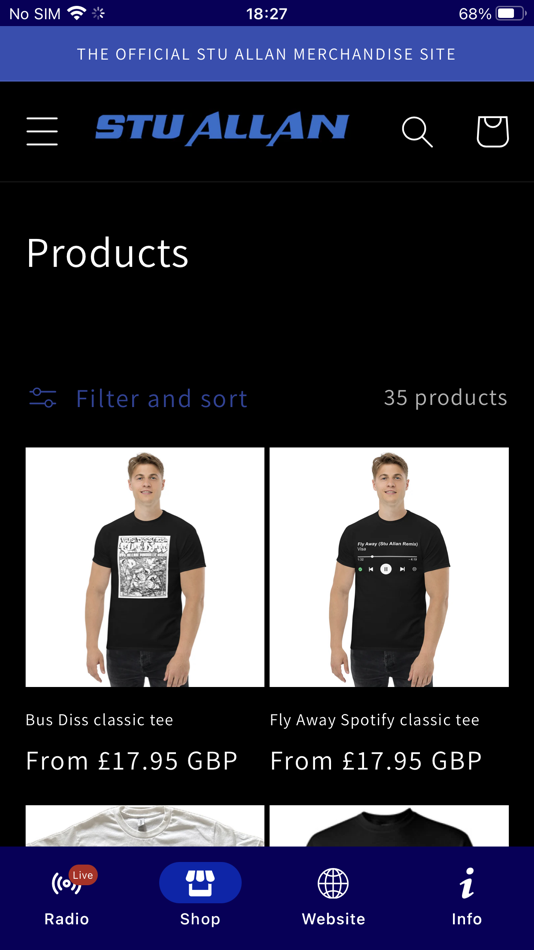This screenshot has width=534, height=950.
Task: Select the white t-shirt product thumbnail
Action: pos(145,826)
